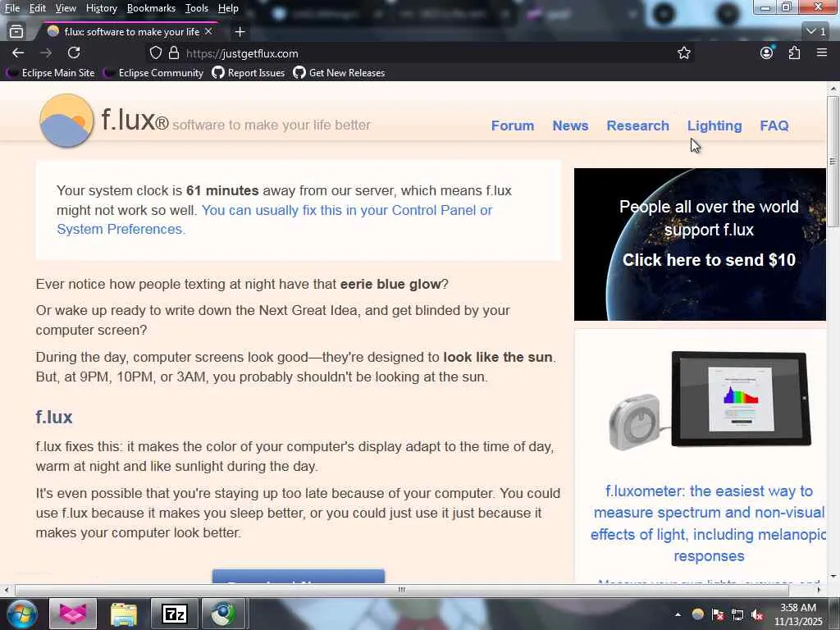Go back with the browser back arrow
This screenshot has width=840, height=630.
(18, 53)
